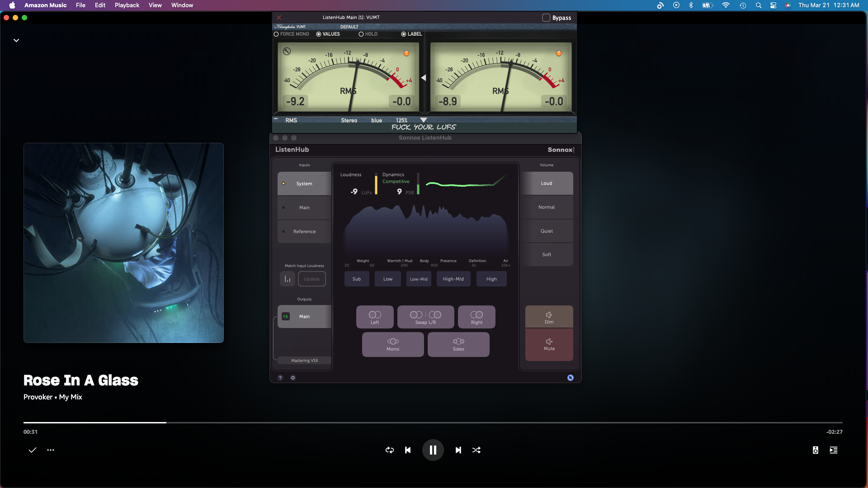Enable the HOLD radio option
The width and height of the screenshot is (868, 488).
361,34
